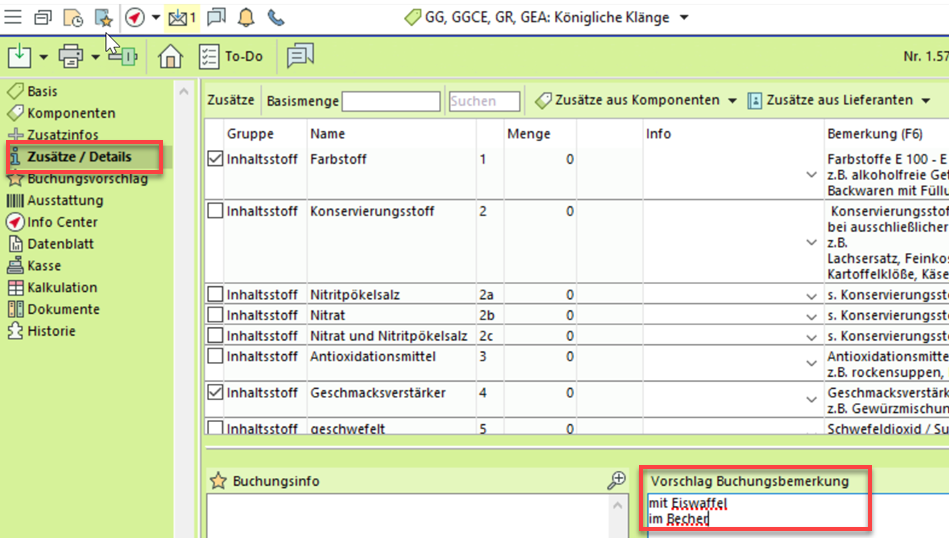
Task: Click the printer icon
Action: 71,57
